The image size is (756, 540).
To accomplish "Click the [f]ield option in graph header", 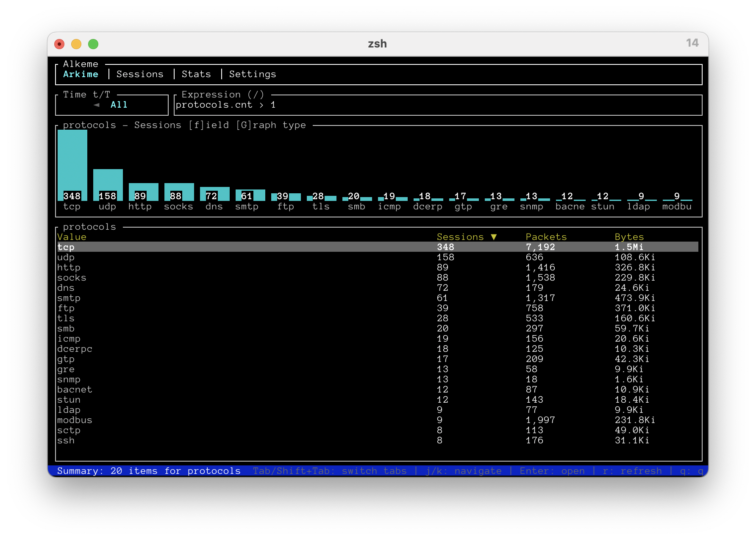I will click(209, 125).
